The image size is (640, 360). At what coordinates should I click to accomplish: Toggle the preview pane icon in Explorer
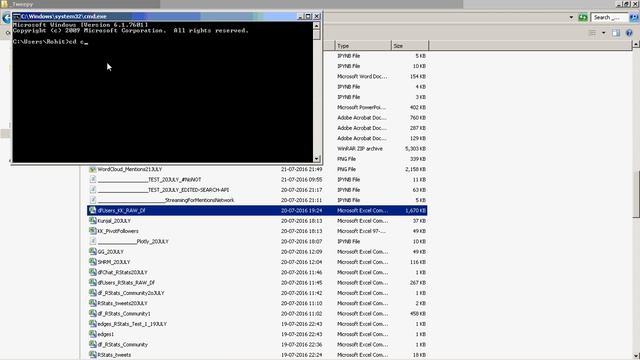pos(616,33)
